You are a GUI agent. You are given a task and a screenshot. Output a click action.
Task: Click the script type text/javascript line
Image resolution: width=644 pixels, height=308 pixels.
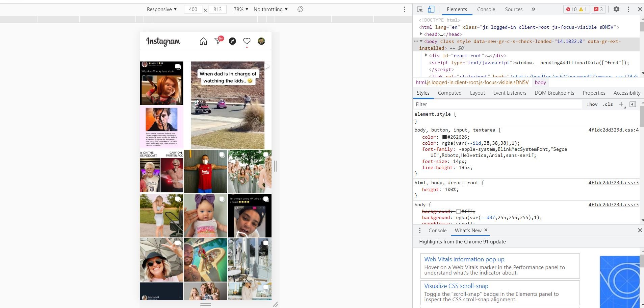point(529,63)
